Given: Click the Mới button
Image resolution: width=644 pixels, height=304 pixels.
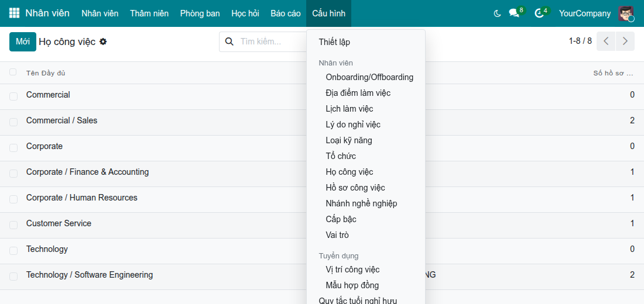Looking at the screenshot, I should click(23, 42).
